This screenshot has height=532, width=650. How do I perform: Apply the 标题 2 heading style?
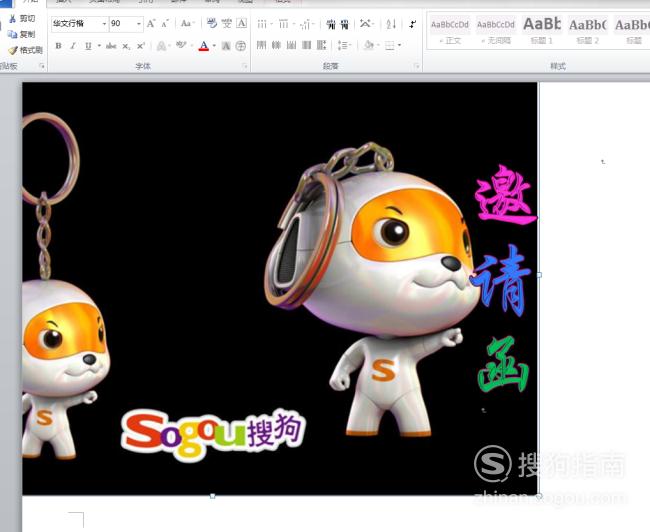point(588,31)
